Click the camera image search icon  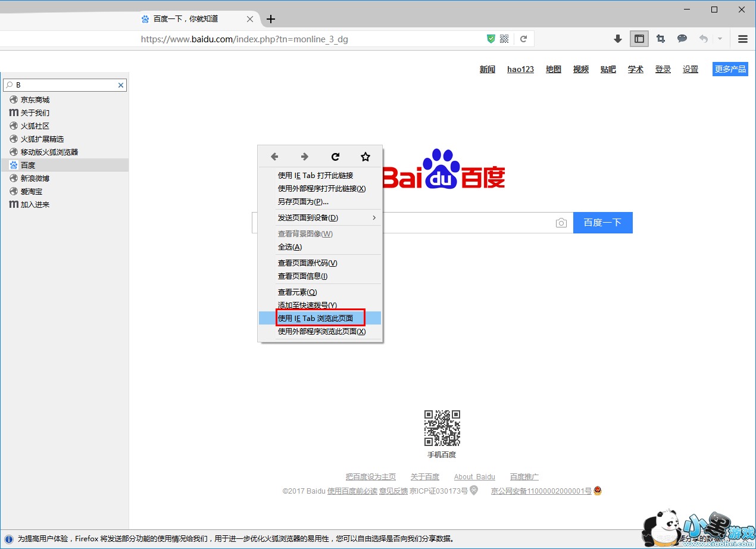click(561, 223)
